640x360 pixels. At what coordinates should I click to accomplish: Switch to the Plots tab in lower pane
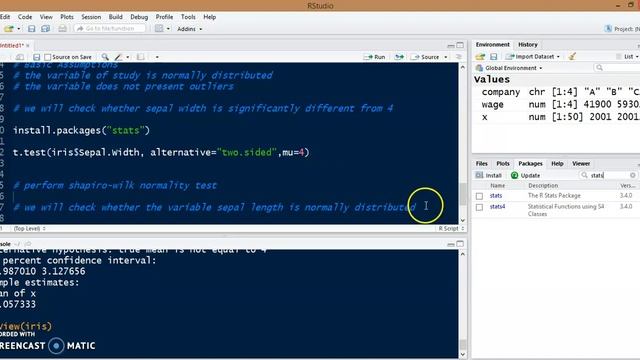pos(503,163)
